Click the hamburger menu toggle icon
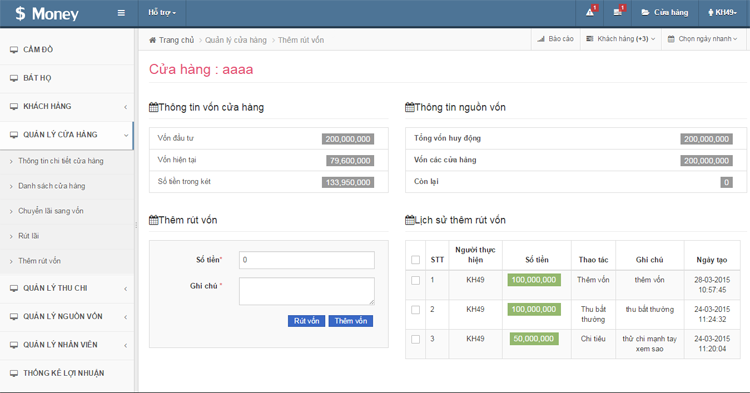750x393 pixels. (121, 13)
